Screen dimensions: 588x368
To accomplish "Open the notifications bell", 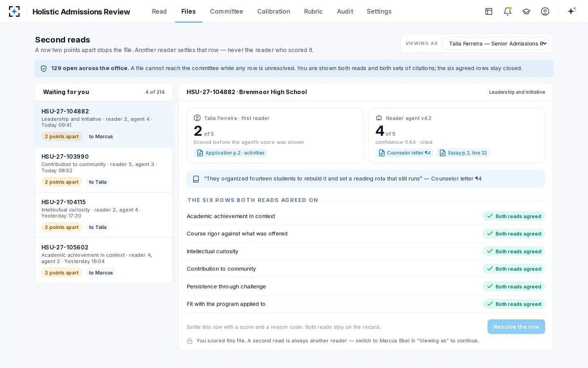I will coord(508,11).
